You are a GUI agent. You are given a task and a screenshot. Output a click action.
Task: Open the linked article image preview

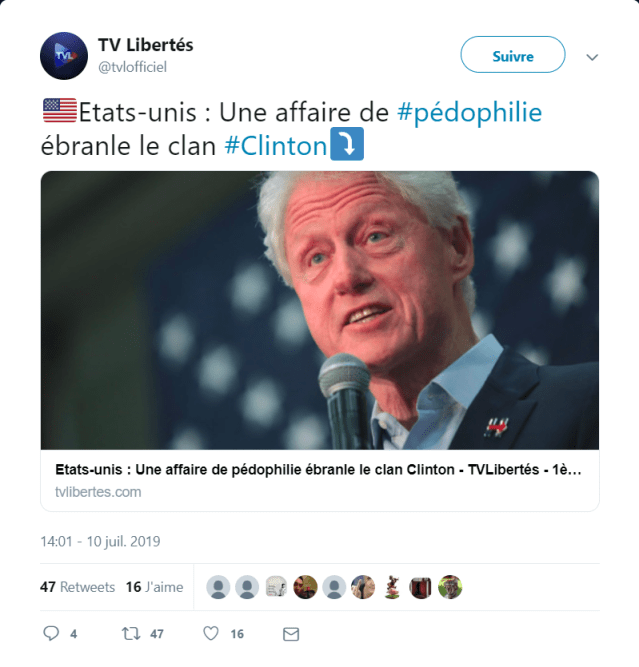(320, 310)
